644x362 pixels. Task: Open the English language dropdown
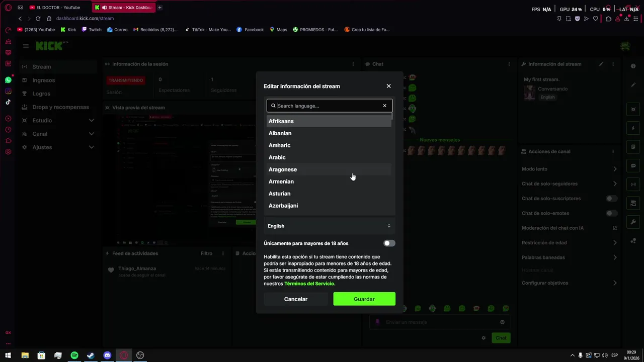click(329, 226)
